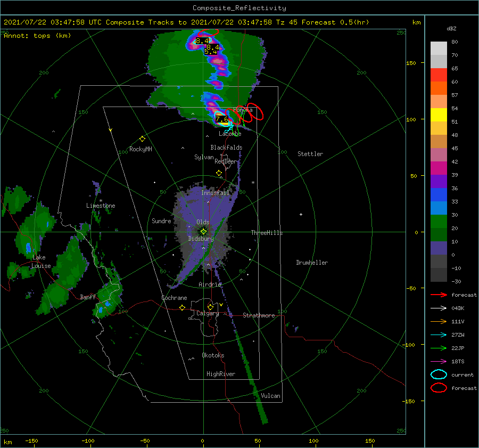Click the Lake Louise label
Image resolution: width=479 pixels, height=448 pixels.
40,262
